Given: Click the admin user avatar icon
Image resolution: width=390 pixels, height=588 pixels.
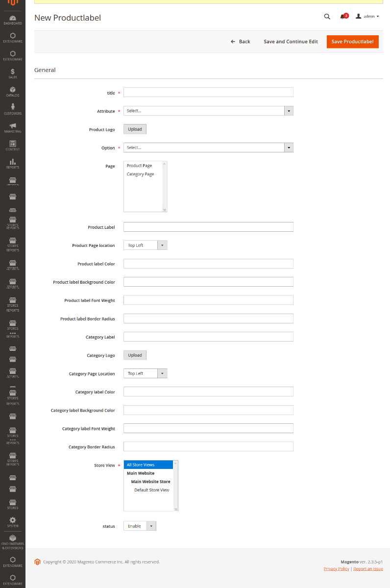Looking at the screenshot, I should pyautogui.click(x=359, y=16).
